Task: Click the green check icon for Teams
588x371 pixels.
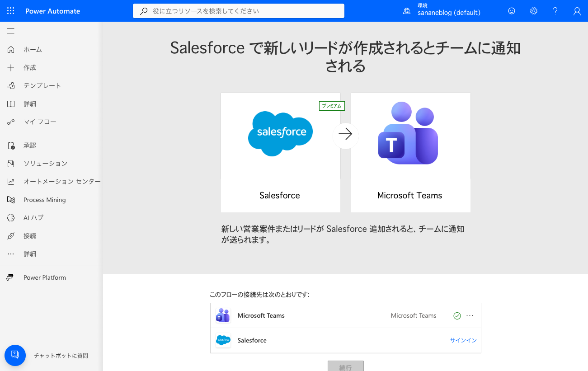Action: pyautogui.click(x=457, y=316)
